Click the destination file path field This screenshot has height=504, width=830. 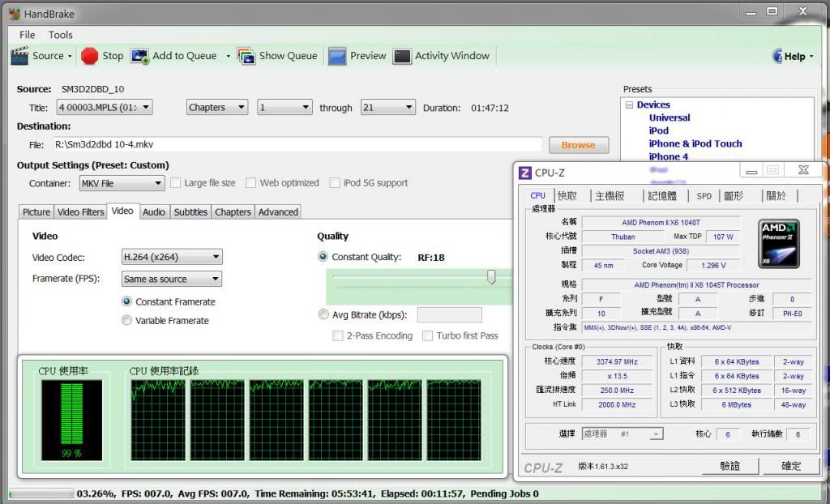pyautogui.click(x=298, y=144)
